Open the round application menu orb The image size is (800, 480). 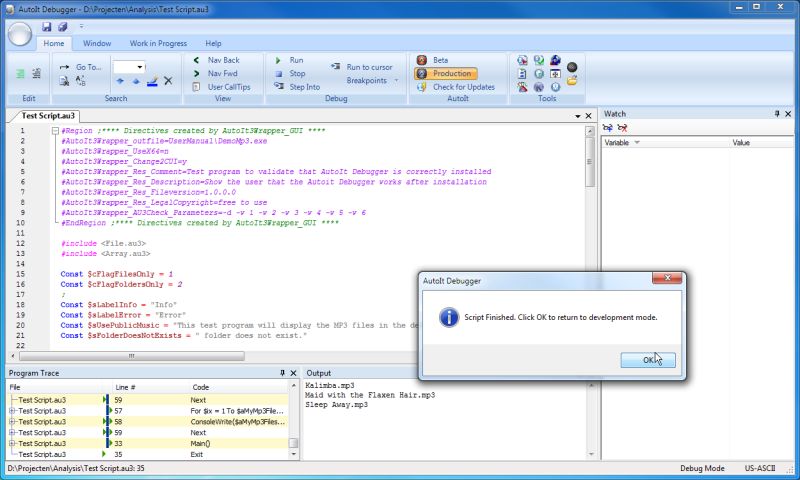20,35
